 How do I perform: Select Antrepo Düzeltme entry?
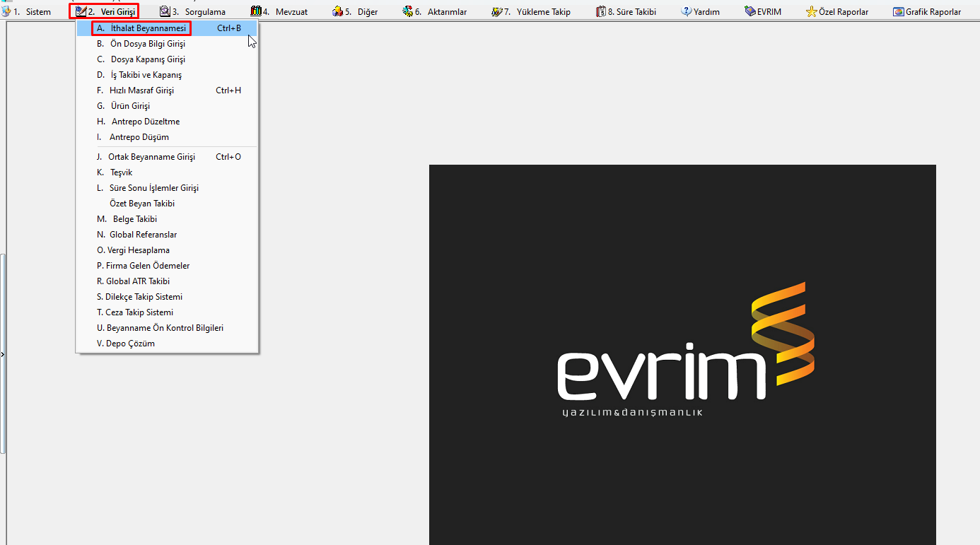coord(168,122)
